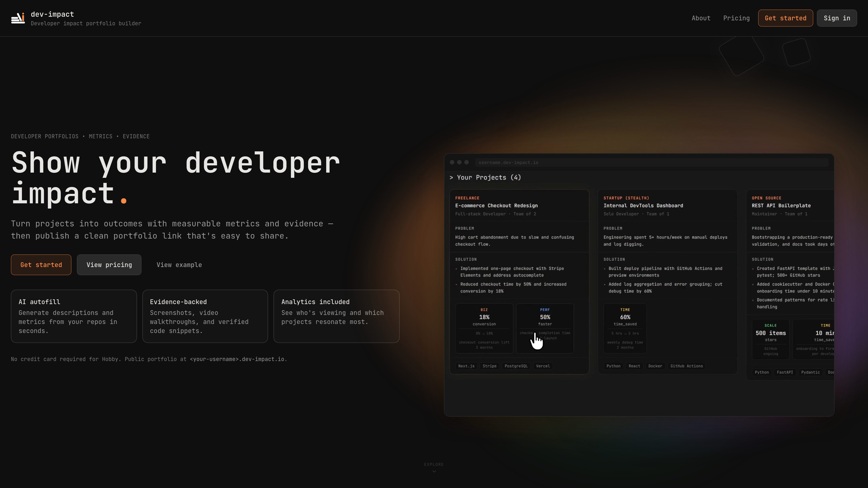This screenshot has height=488, width=868.
Task: Click the username.dev-impact.io address bar
Action: (x=651, y=162)
